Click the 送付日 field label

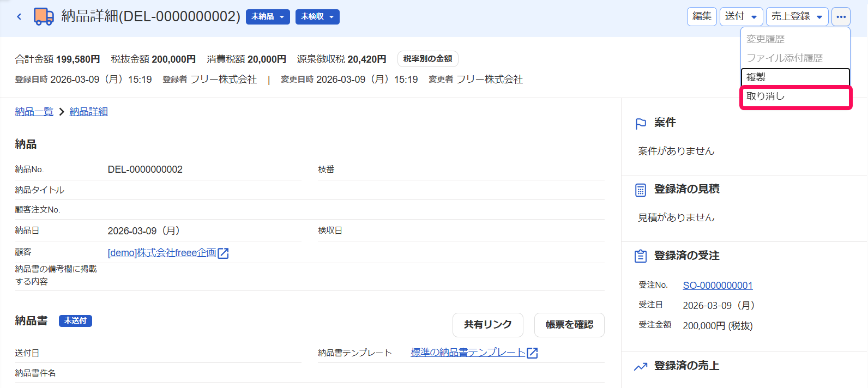pyautogui.click(x=27, y=353)
